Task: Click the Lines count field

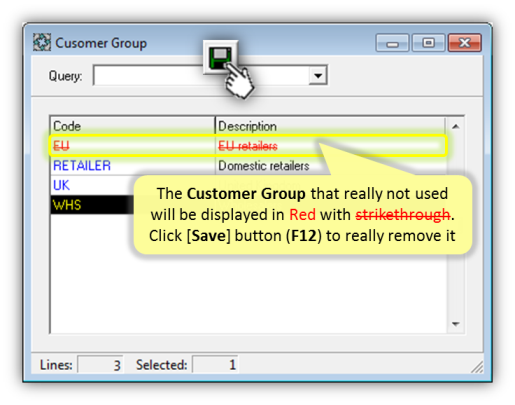Action: [100, 365]
